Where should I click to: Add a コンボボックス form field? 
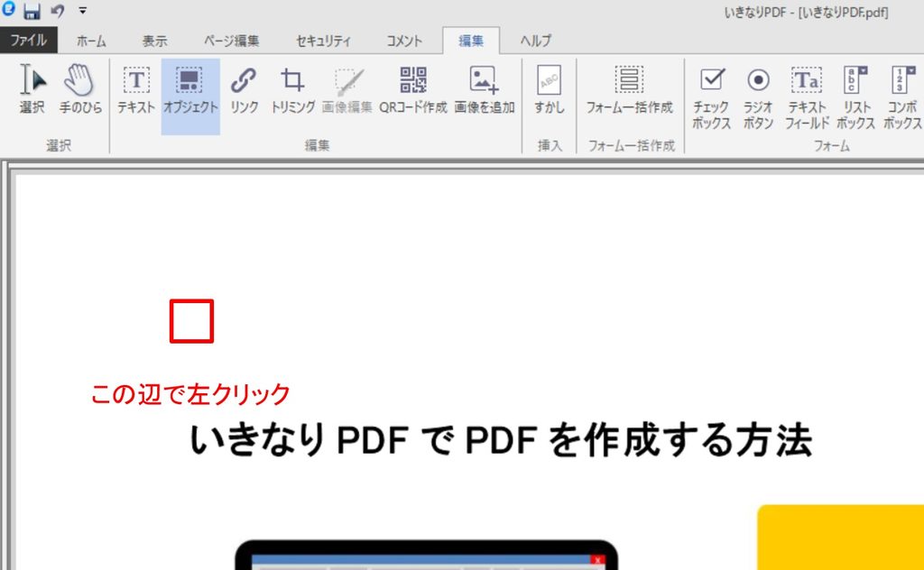[902, 97]
